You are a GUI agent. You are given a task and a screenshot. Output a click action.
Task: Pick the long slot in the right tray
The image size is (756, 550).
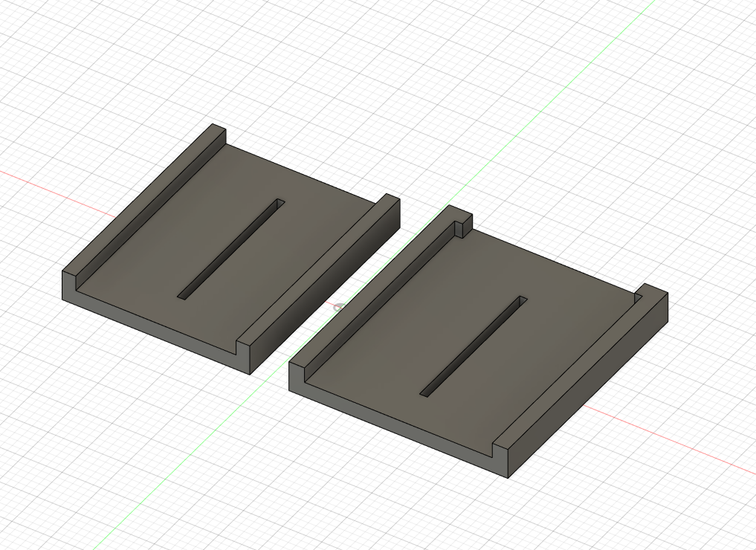[474, 346]
